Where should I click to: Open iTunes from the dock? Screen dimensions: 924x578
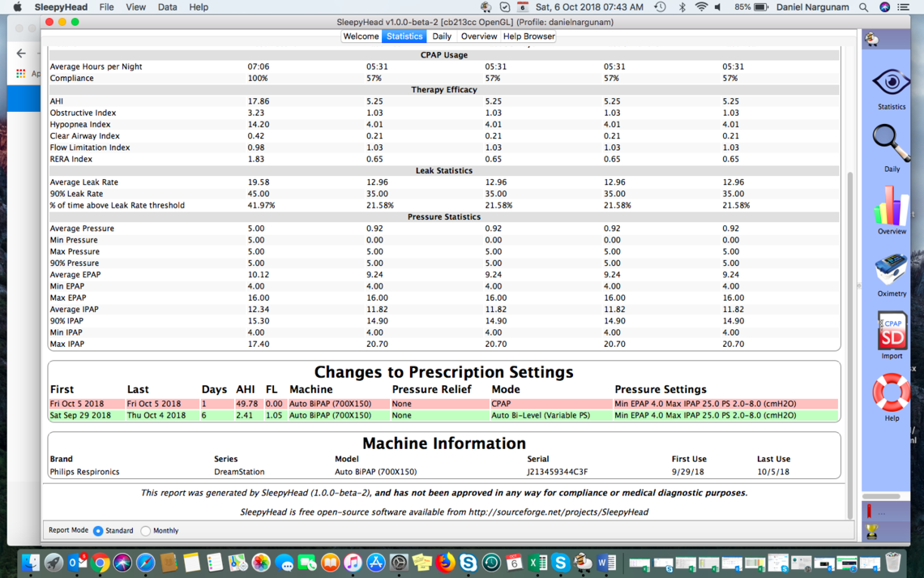[353, 563]
